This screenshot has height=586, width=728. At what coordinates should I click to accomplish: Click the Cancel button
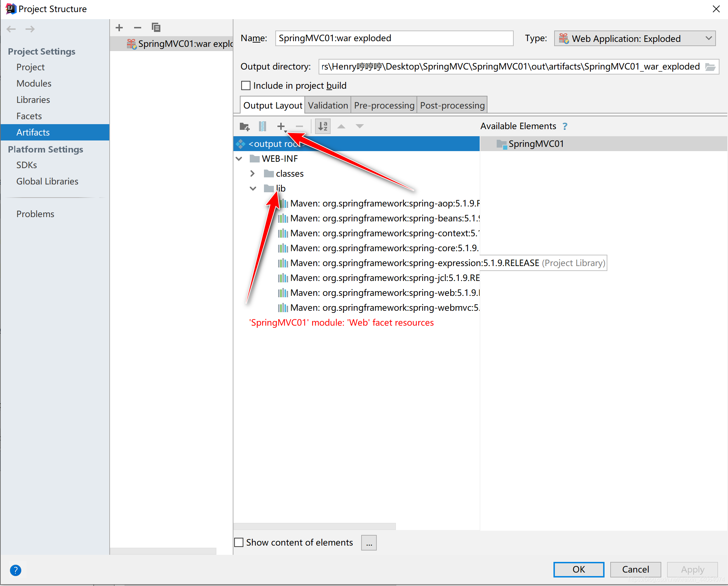coord(635,569)
